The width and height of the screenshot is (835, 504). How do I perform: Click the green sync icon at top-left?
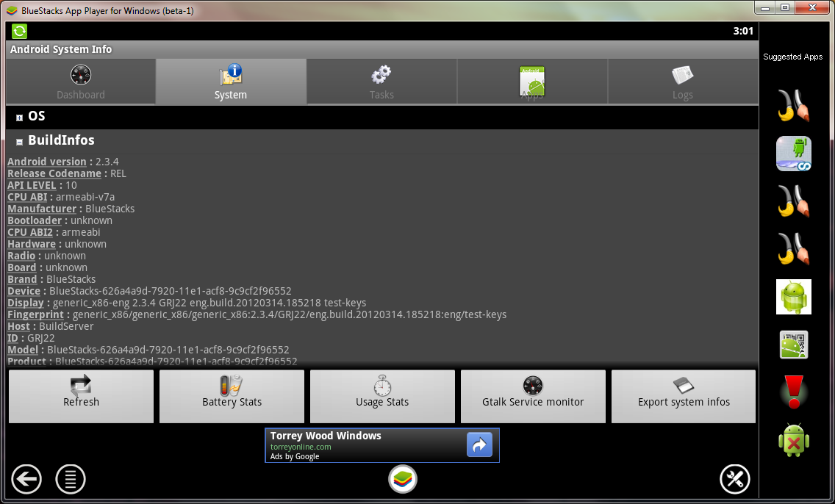(x=20, y=31)
